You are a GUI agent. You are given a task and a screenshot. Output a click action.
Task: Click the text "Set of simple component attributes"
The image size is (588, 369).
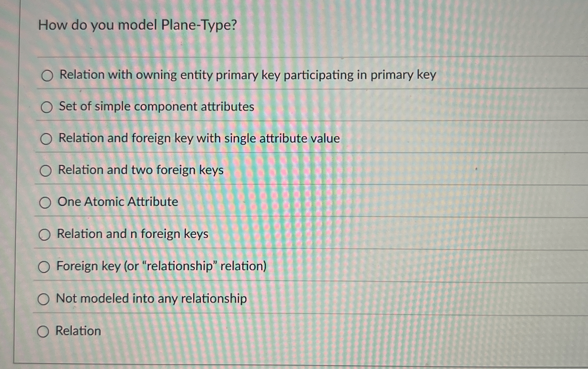pyautogui.click(x=156, y=106)
